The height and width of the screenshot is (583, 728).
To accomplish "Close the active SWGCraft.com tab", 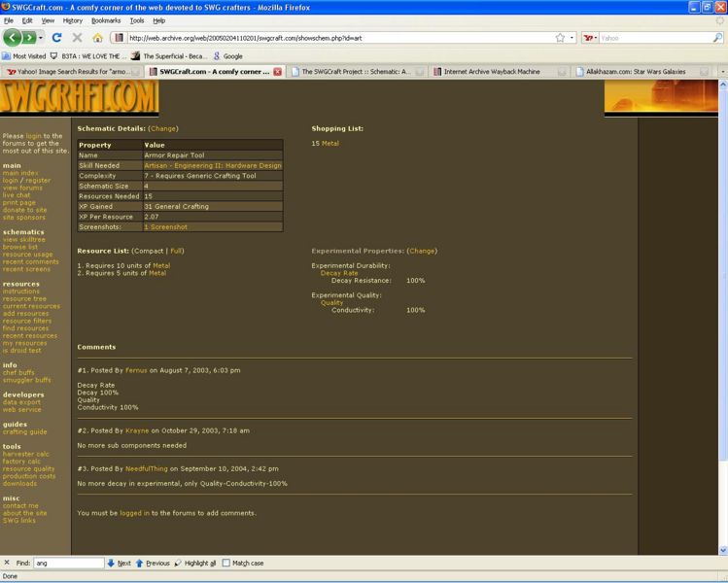I will click(278, 72).
